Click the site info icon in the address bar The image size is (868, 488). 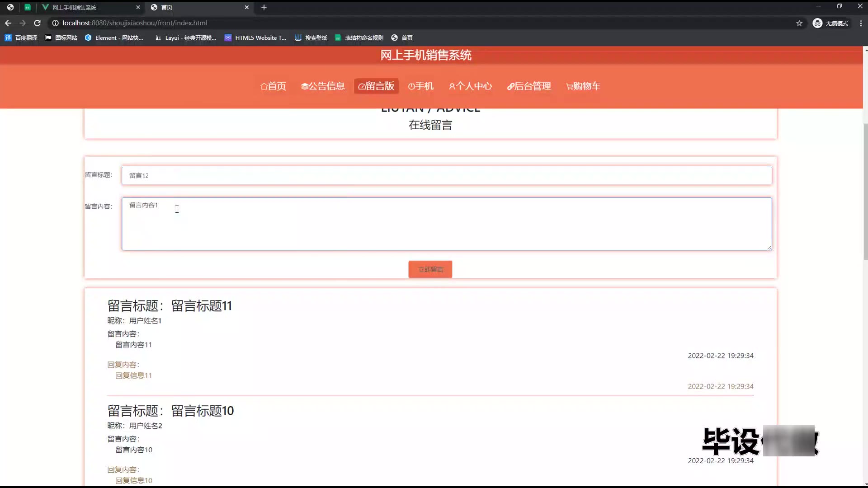coord(55,23)
